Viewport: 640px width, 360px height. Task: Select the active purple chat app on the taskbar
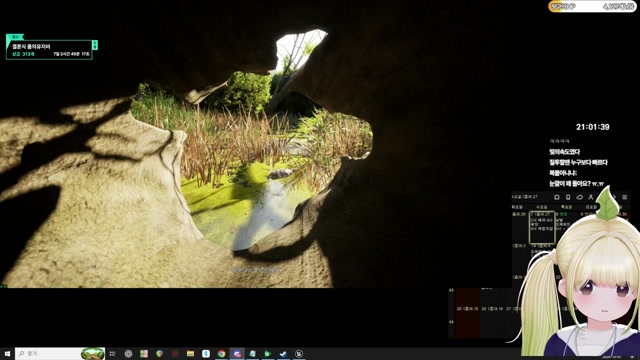tap(237, 353)
